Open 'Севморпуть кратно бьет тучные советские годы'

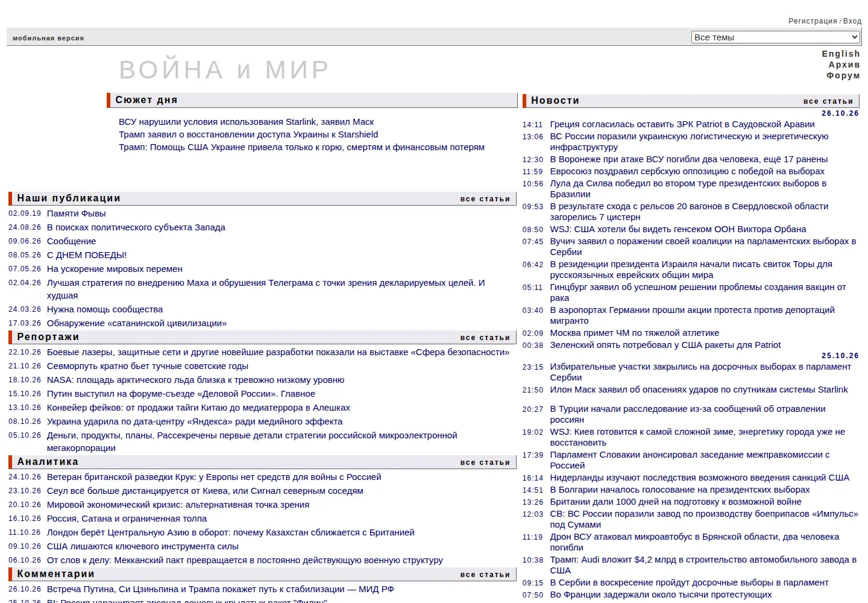click(148, 366)
